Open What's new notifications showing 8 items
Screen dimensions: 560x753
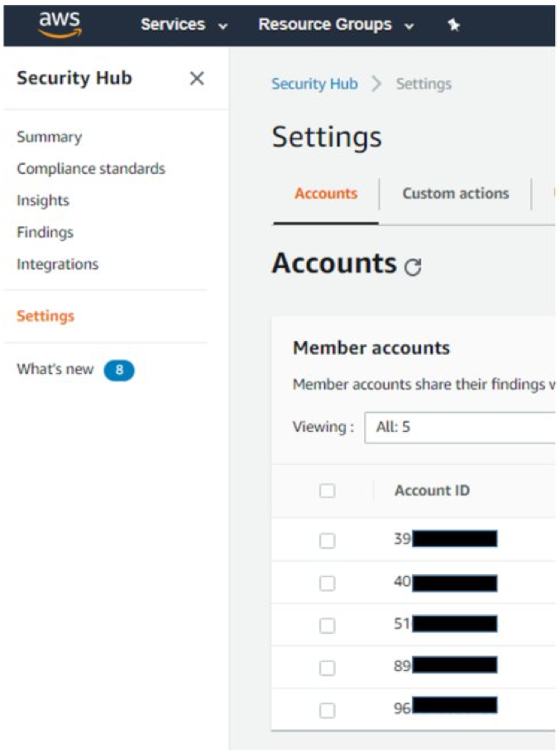pos(74,370)
